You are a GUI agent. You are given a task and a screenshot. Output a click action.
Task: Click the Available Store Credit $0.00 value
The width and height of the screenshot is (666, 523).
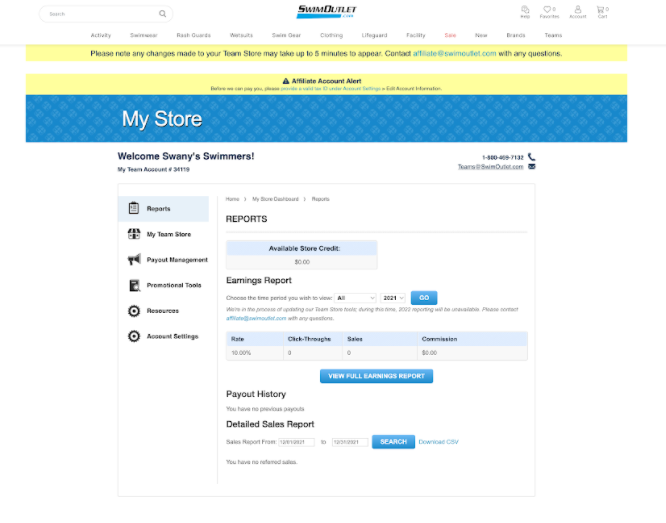point(302,262)
